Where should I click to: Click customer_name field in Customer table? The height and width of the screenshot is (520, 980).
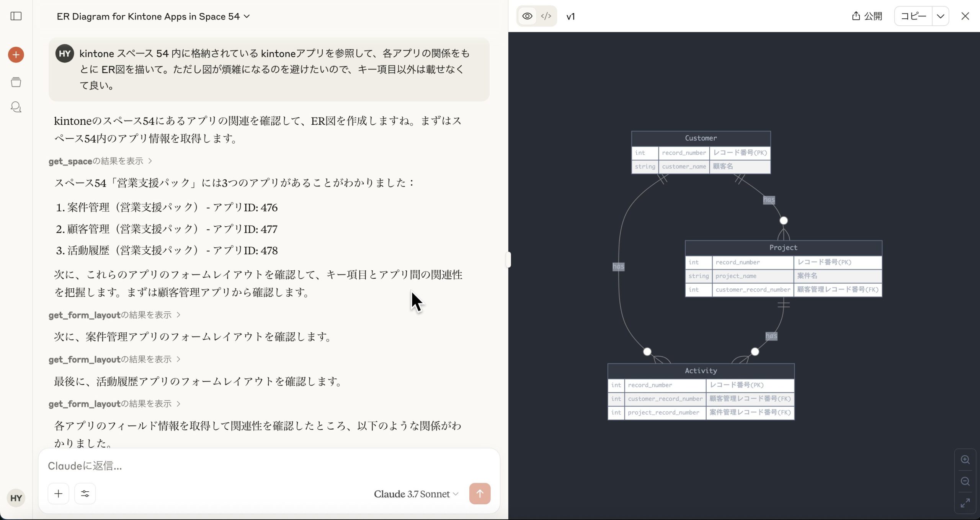coord(684,167)
